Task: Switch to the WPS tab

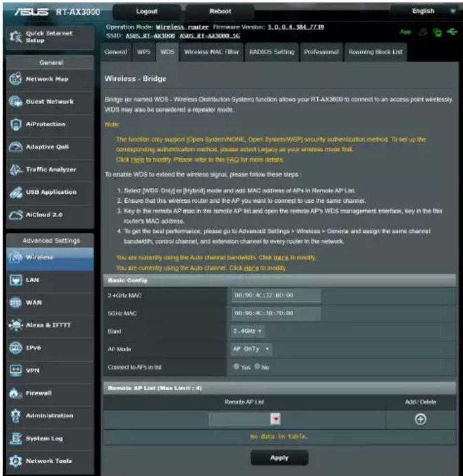Action: (144, 52)
